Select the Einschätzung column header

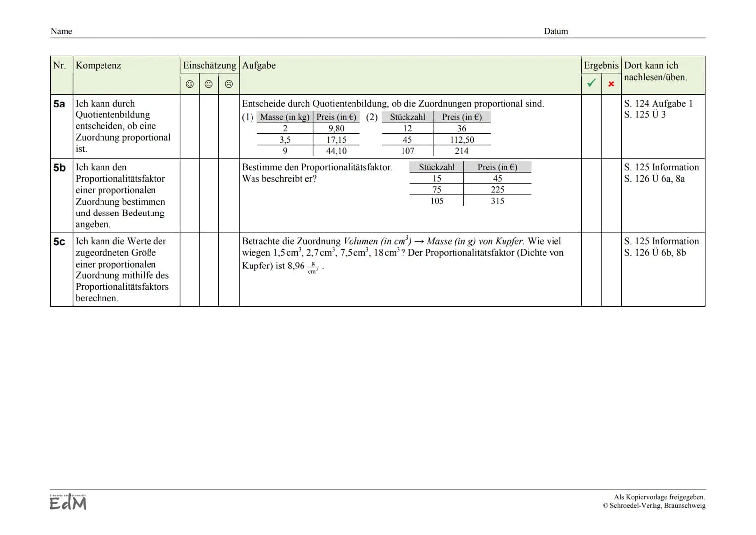[x=209, y=65]
